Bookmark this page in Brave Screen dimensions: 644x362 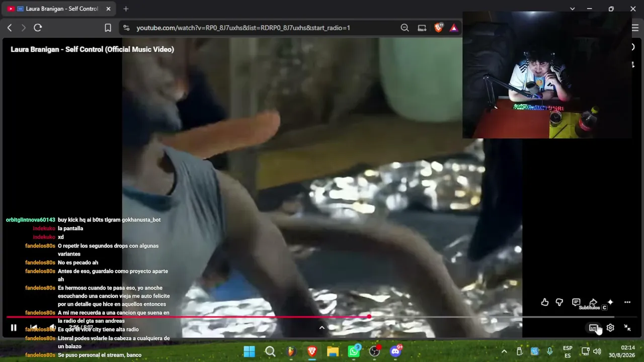(x=108, y=28)
